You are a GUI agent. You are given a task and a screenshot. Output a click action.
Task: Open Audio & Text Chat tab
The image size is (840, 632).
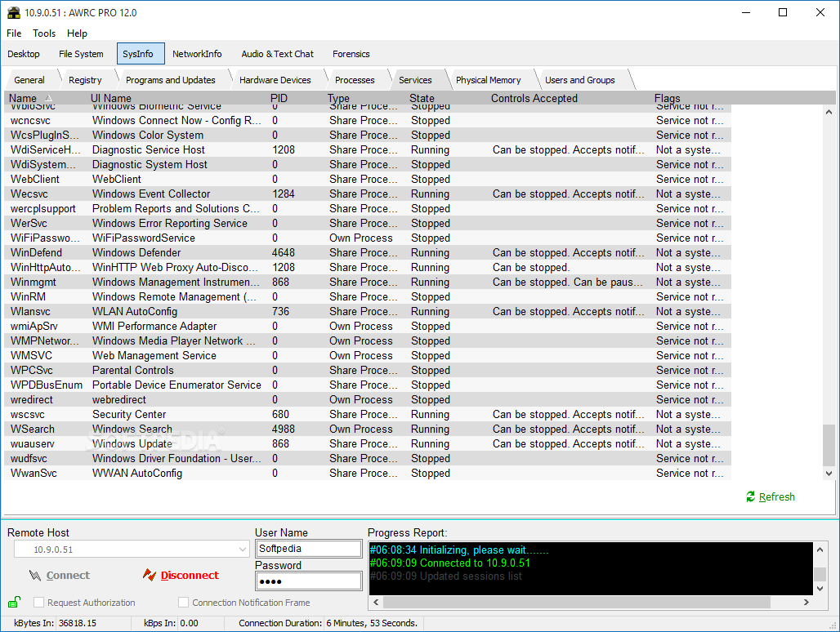click(x=278, y=54)
